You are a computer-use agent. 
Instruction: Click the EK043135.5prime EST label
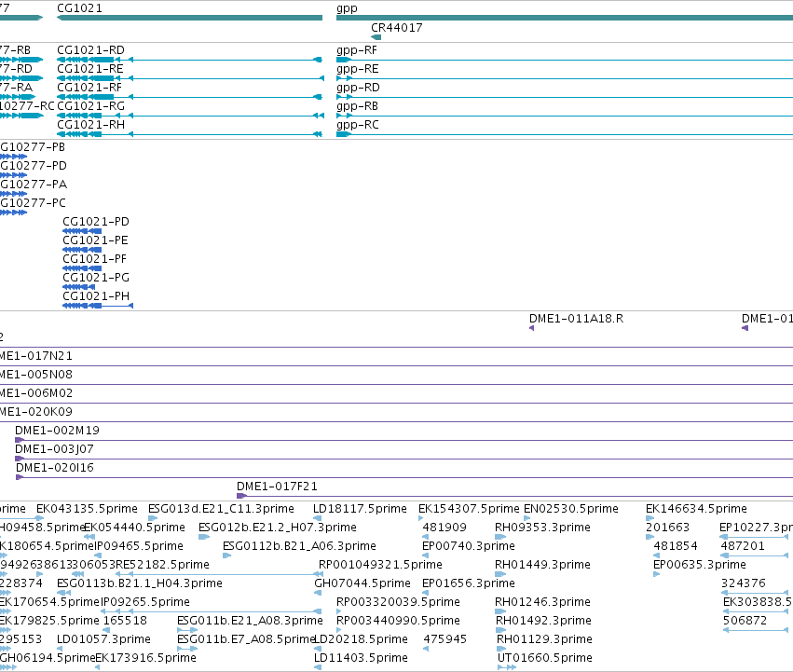pos(87,509)
